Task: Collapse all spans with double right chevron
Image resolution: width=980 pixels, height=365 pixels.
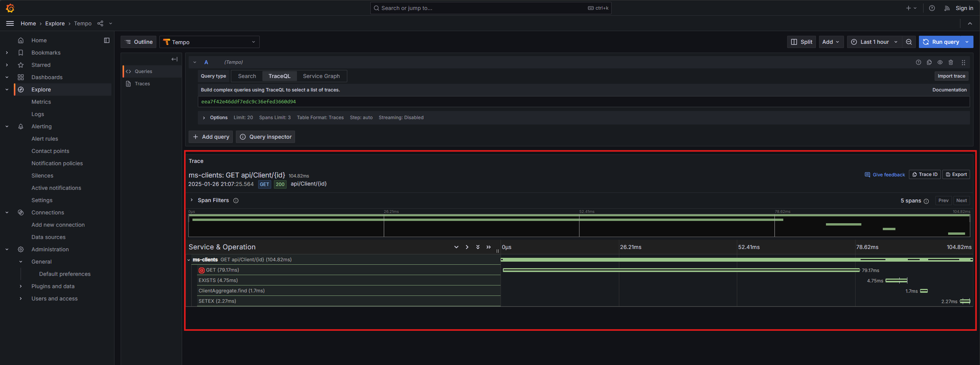Action: pyautogui.click(x=489, y=247)
